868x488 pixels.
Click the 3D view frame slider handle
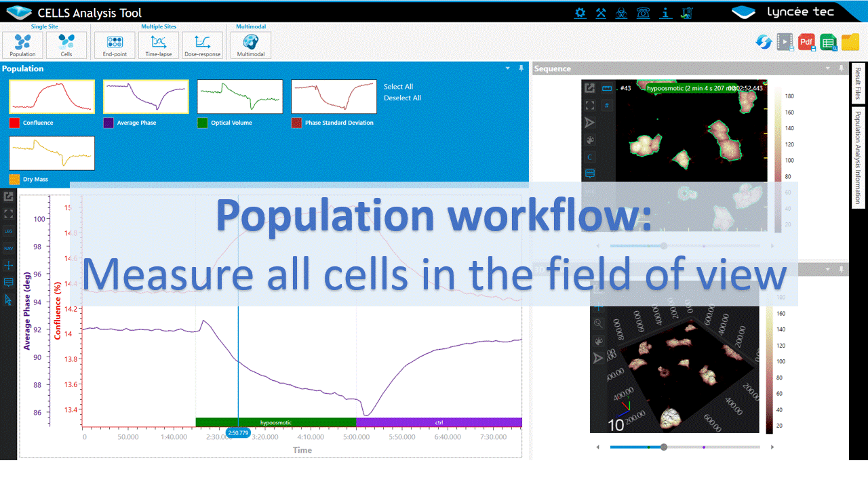(664, 447)
